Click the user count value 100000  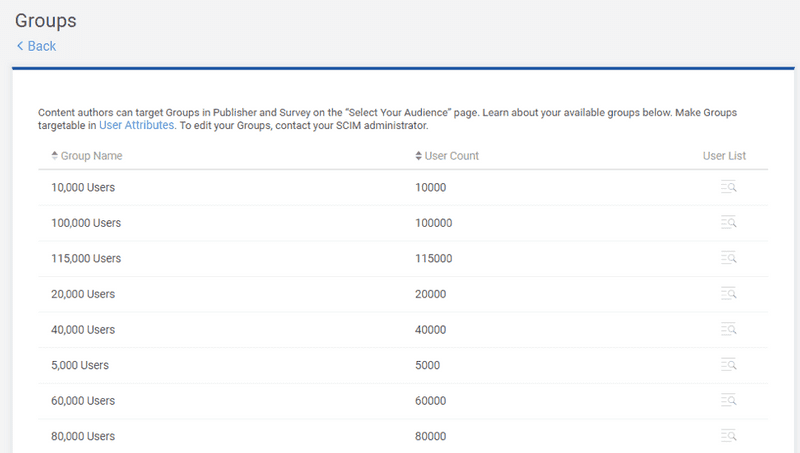pyautogui.click(x=434, y=223)
